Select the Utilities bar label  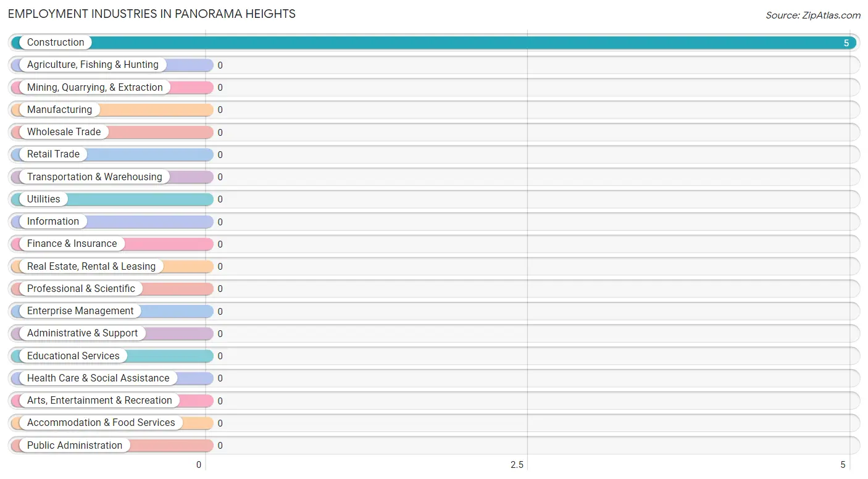[44, 199]
